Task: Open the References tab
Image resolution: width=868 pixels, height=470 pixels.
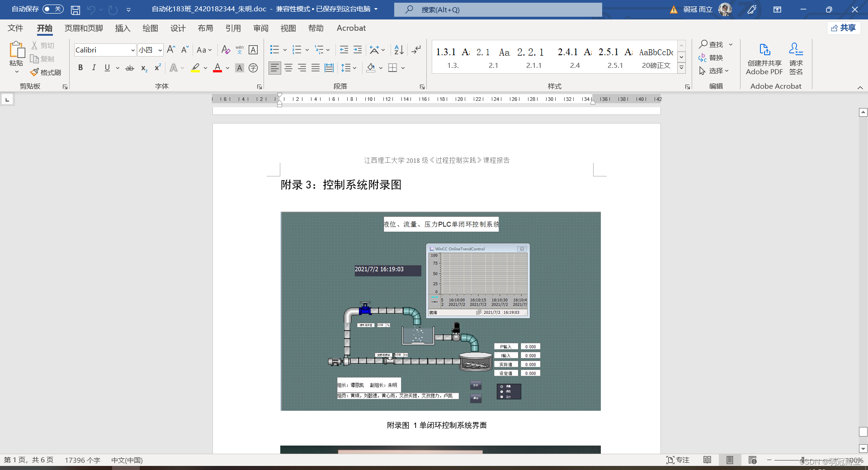Action: [x=233, y=28]
